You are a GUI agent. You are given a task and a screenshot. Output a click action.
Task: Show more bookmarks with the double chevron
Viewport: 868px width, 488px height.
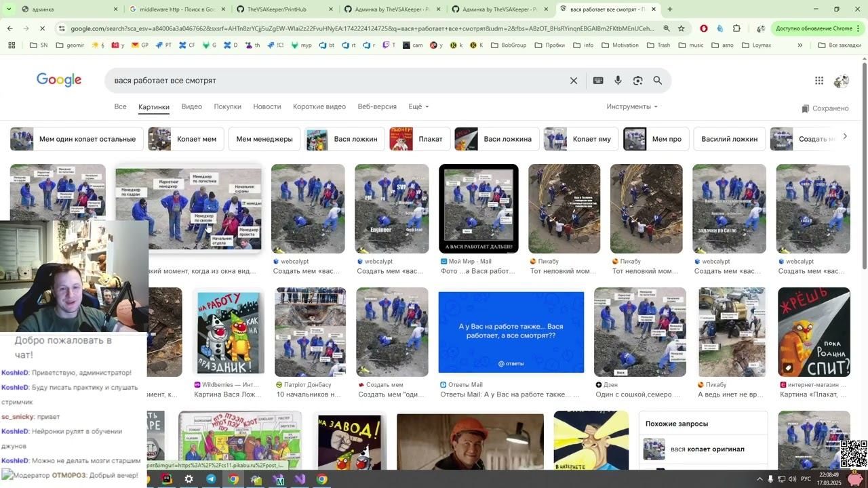(x=800, y=45)
